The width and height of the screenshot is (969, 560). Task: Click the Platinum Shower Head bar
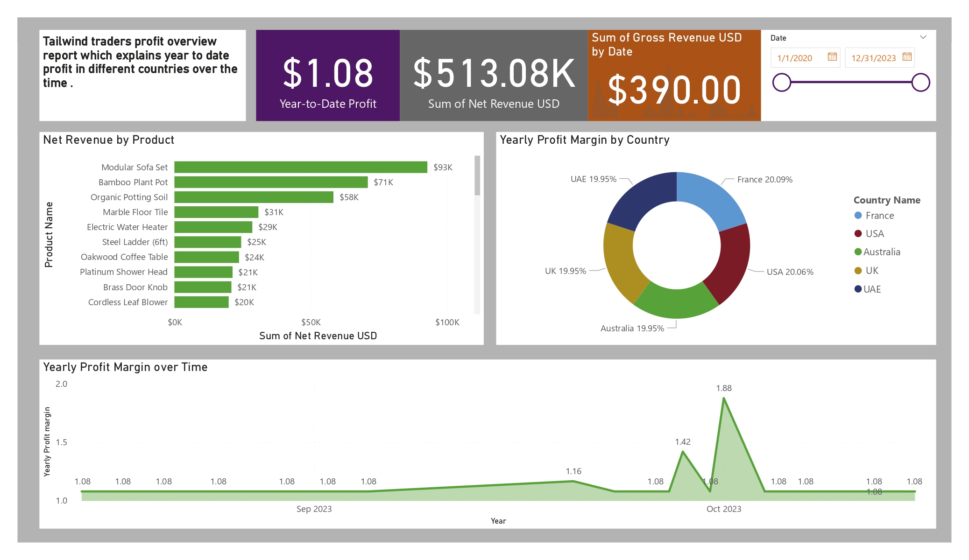(x=204, y=272)
